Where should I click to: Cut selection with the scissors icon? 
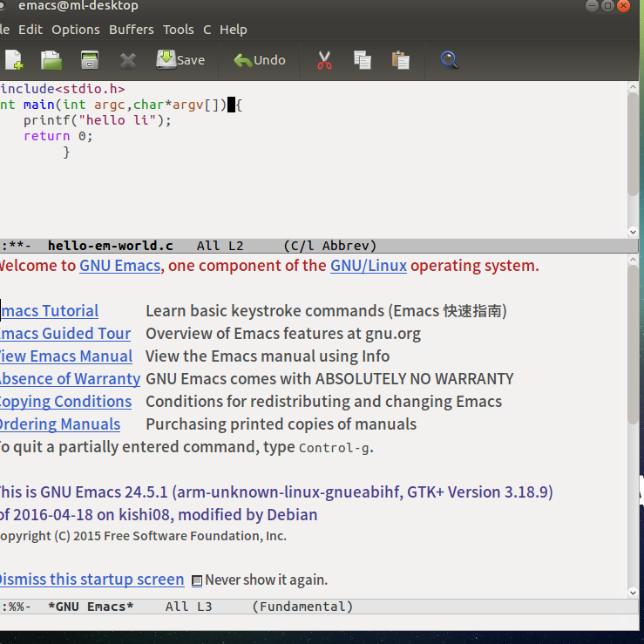pyautogui.click(x=324, y=60)
